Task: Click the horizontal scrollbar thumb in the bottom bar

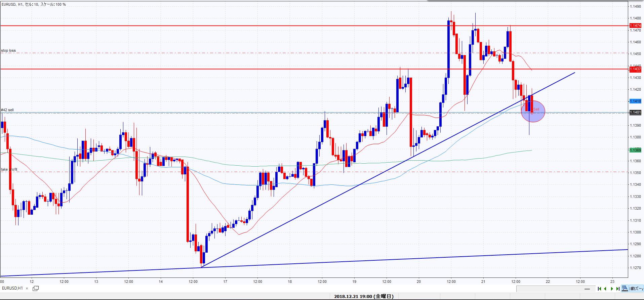Action: click(x=587, y=289)
